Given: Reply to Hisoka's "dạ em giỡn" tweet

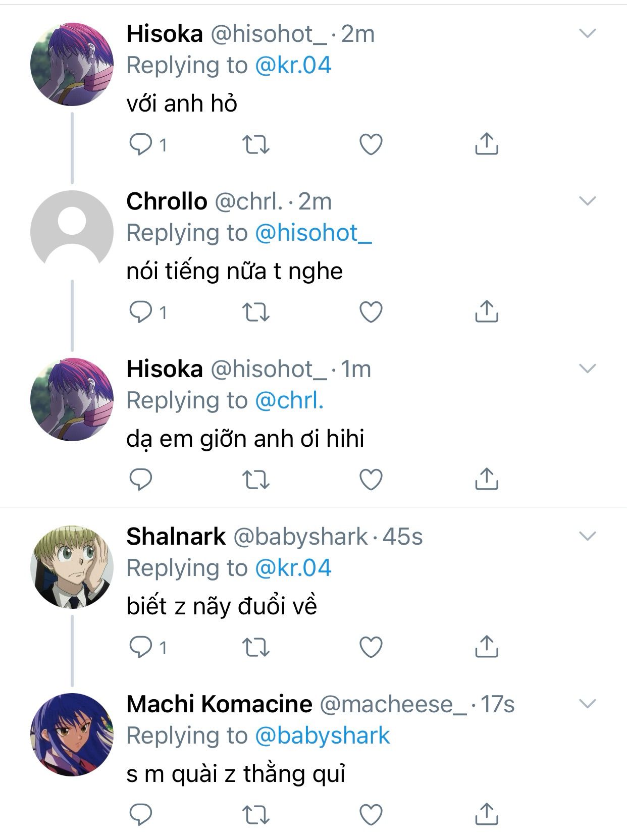Looking at the screenshot, I should tap(141, 480).
